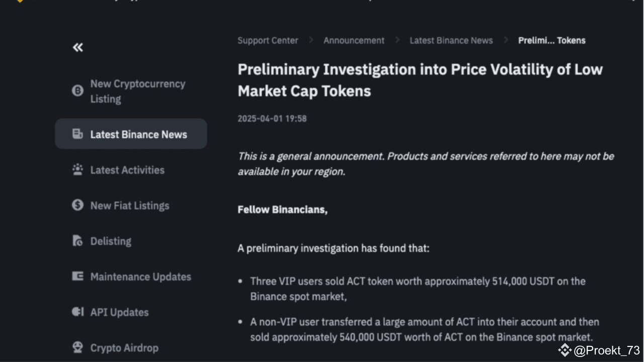Open Latest Binance News via breadcrumb
The image size is (644, 362).
pos(451,40)
